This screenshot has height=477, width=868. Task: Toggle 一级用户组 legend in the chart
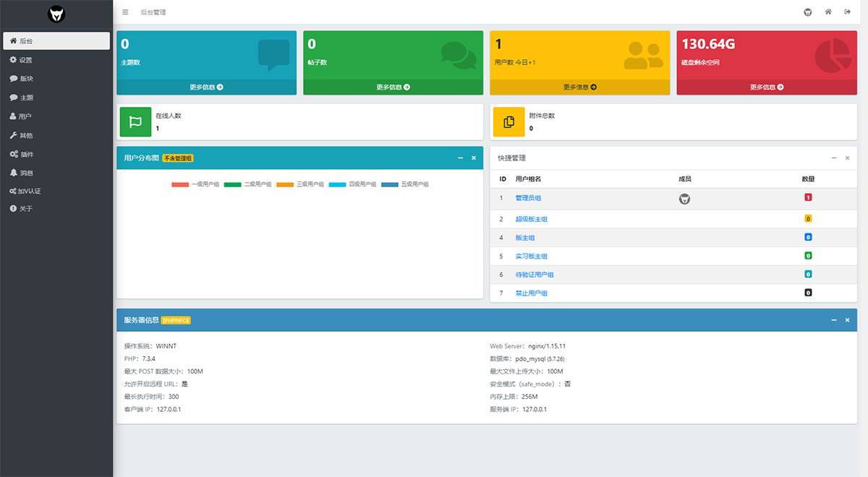click(x=195, y=184)
